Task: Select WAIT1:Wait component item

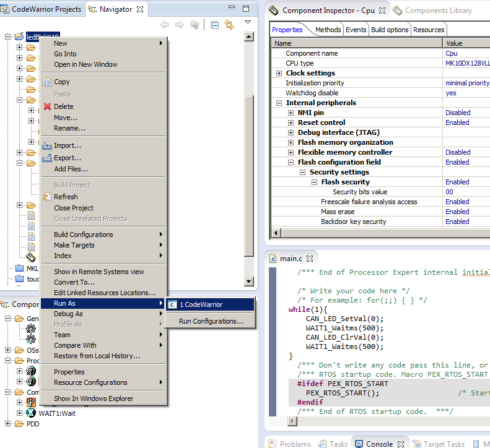Action: [x=57, y=413]
